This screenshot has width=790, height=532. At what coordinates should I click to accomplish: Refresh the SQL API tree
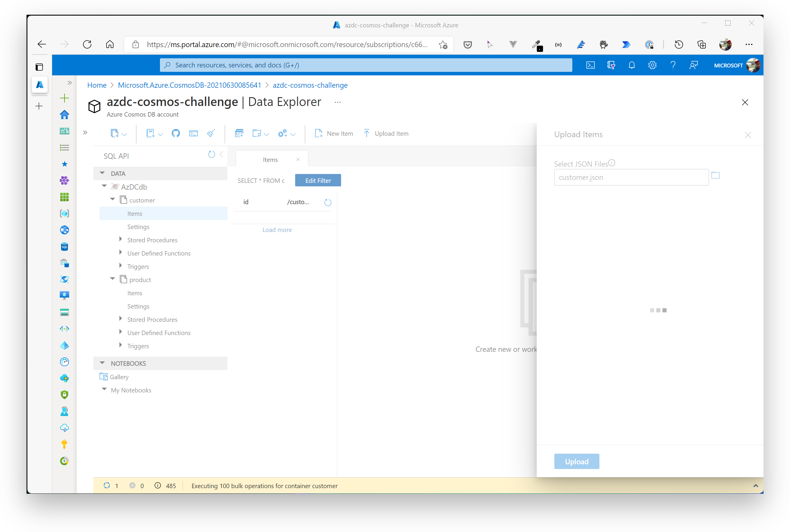pos(212,155)
